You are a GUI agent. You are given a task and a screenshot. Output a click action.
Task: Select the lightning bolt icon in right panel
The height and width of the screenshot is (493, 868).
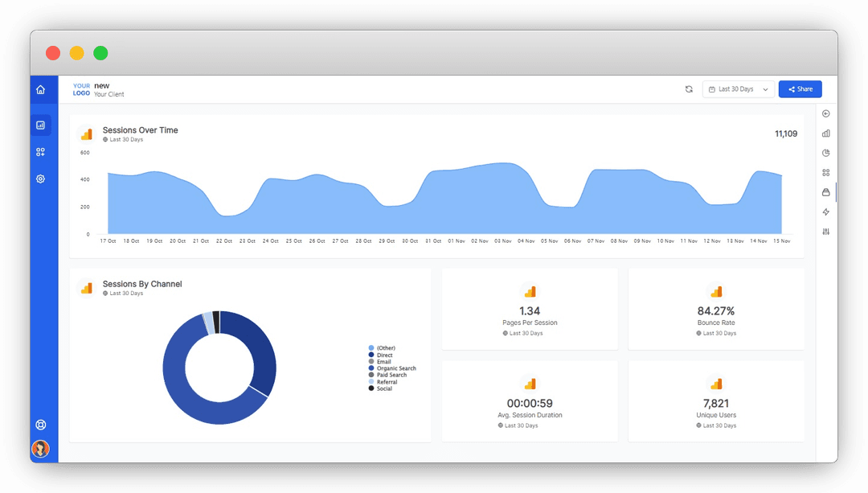(826, 212)
